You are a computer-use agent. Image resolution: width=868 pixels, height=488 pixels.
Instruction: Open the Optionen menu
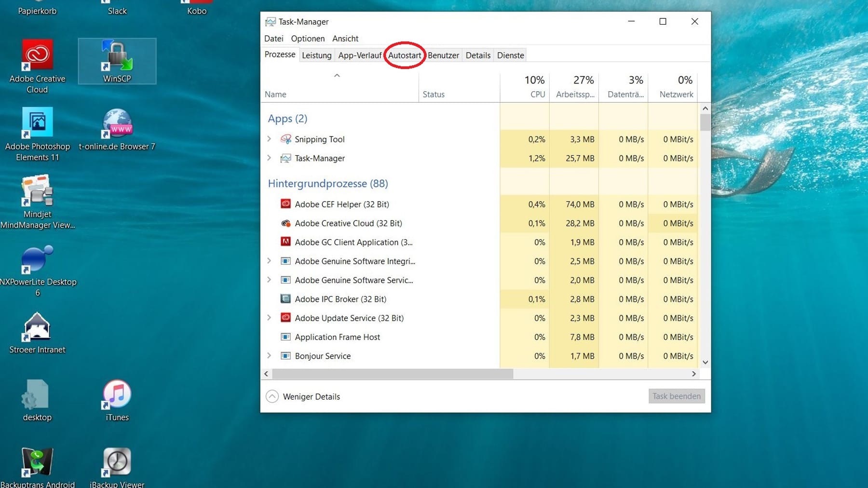click(x=308, y=39)
